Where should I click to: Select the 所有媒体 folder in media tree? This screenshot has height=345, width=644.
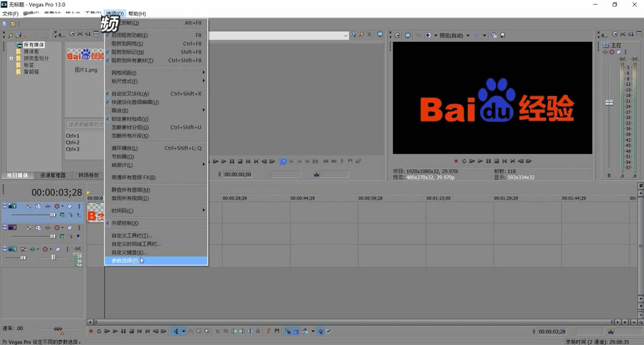[34, 45]
